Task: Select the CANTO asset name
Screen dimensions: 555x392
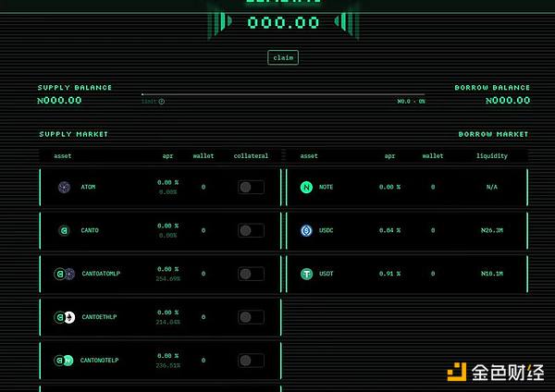Action: [x=90, y=230]
